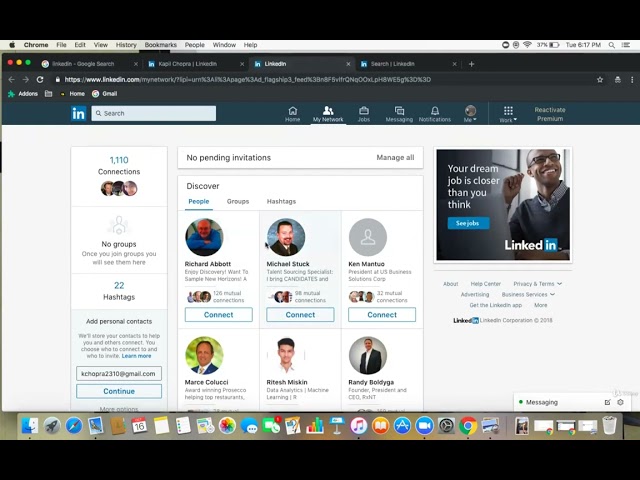Viewport: 640px width, 480px height.
Task: Expand the Me profile dropdown
Action: 470,114
